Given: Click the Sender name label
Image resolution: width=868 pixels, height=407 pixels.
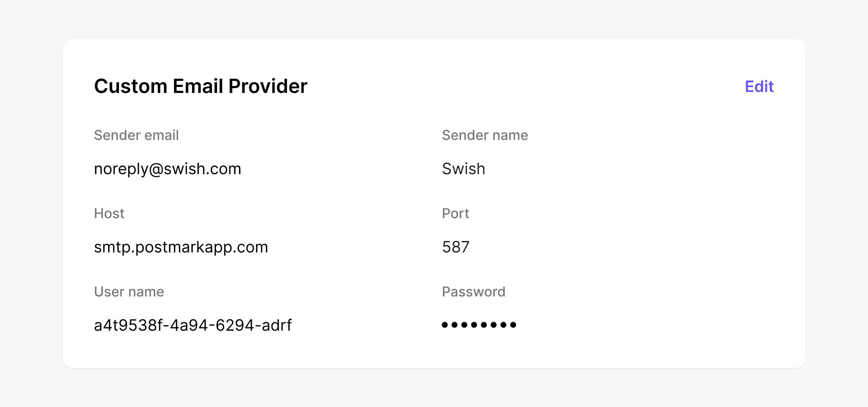Looking at the screenshot, I should pos(485,135).
